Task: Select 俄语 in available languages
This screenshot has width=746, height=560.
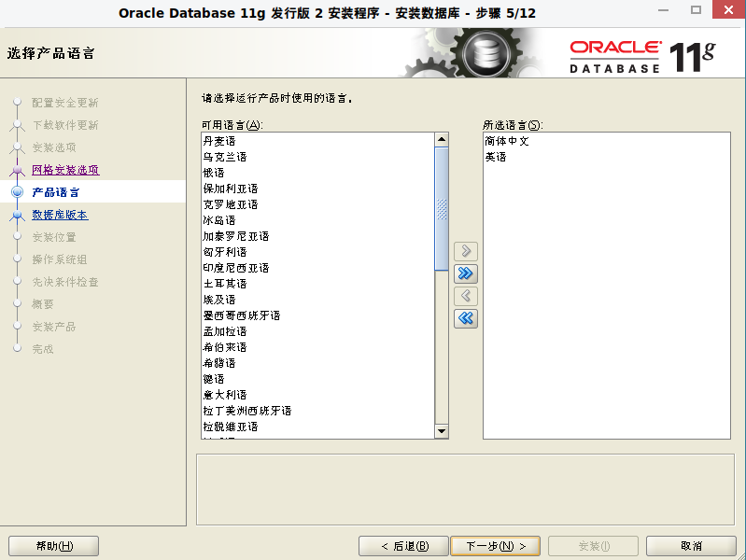Action: coord(317,173)
